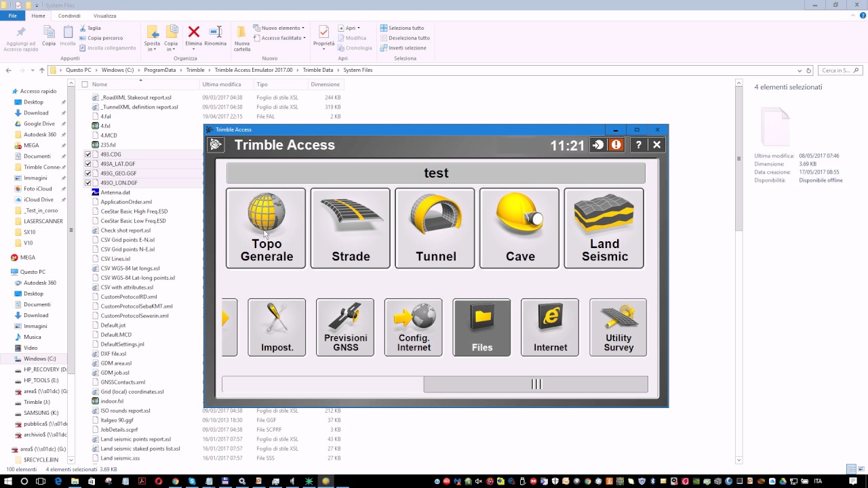Click the ITA language indicator in tray

coord(818,481)
